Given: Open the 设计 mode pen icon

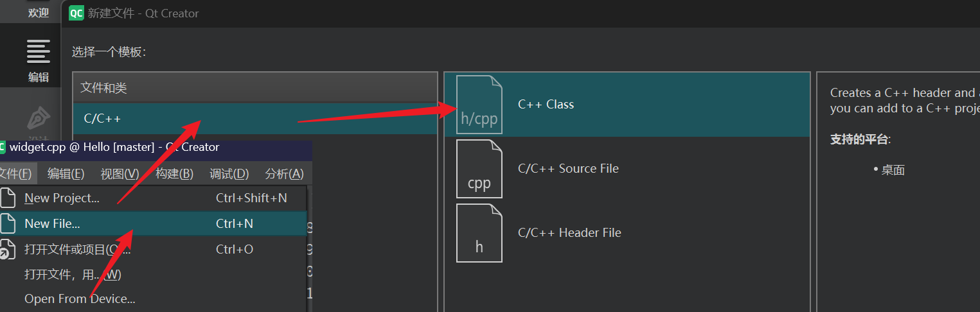Looking at the screenshot, I should pos(39,119).
